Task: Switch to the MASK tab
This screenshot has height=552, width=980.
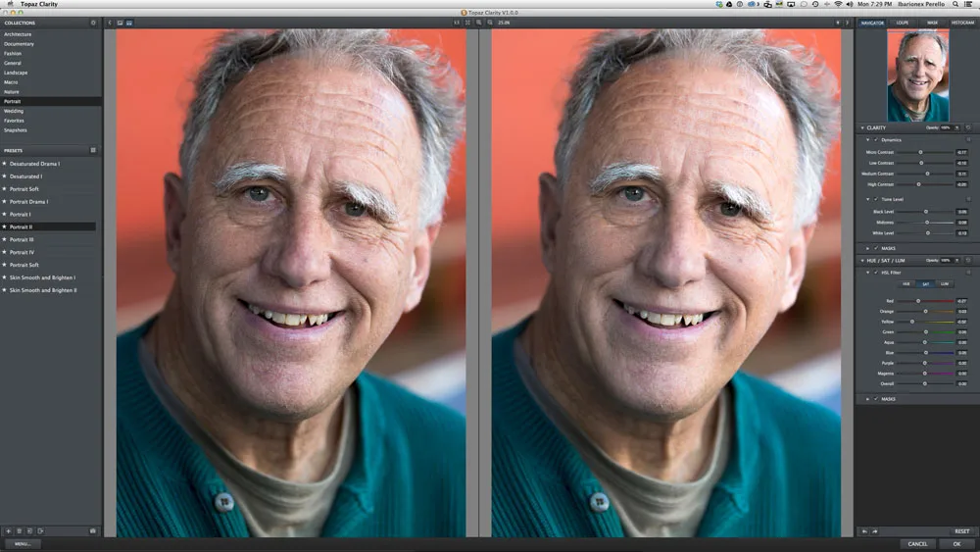Action: [932, 23]
